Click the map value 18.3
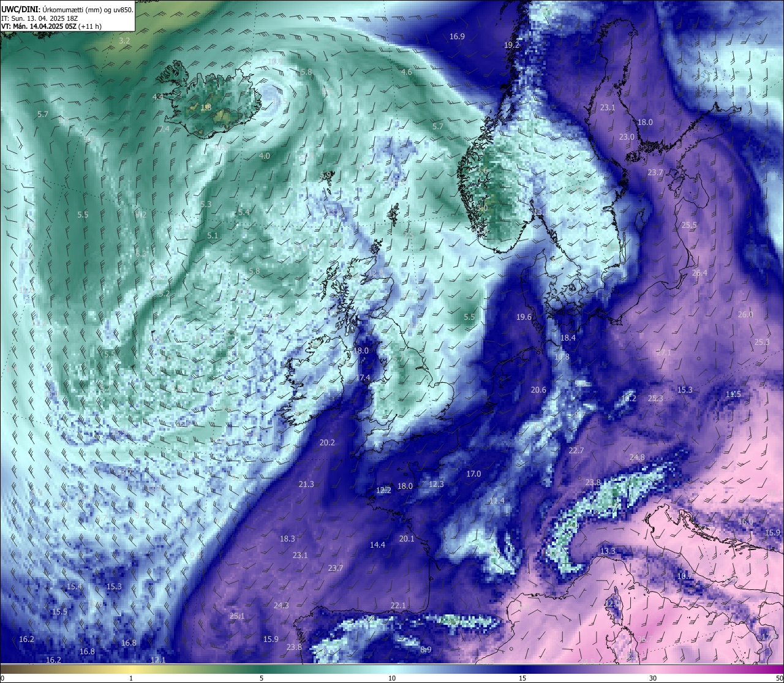This screenshot has height=683, width=784. 287,539
